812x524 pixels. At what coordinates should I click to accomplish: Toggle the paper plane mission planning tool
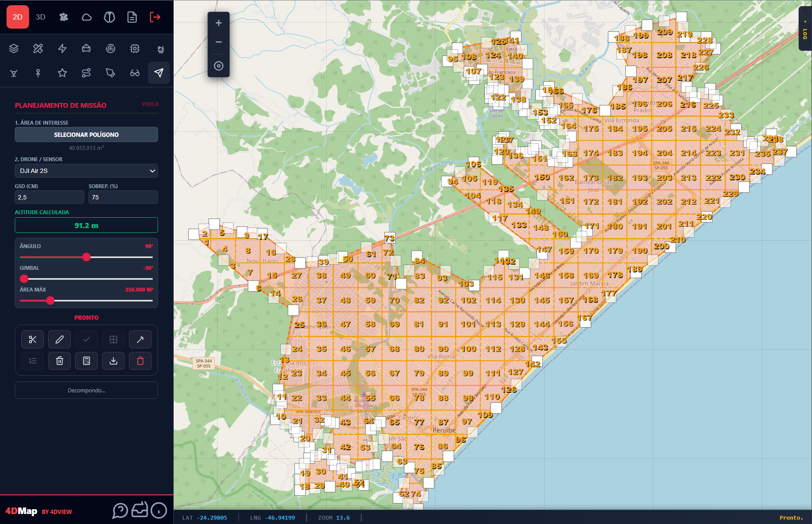(159, 73)
